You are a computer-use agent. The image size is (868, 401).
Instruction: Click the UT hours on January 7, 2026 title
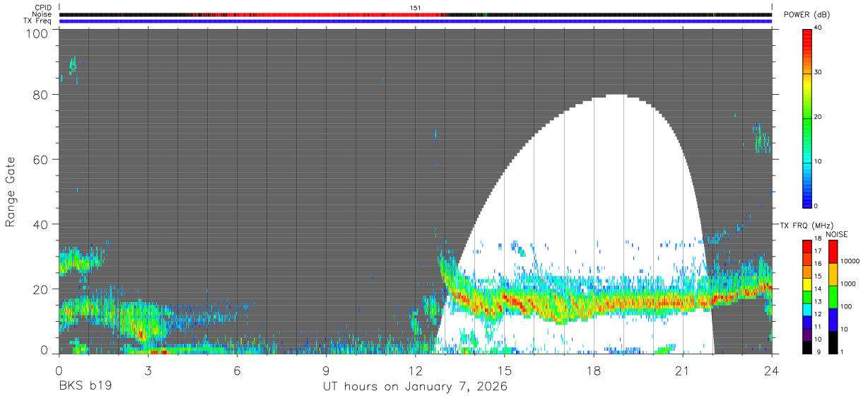pos(415,387)
